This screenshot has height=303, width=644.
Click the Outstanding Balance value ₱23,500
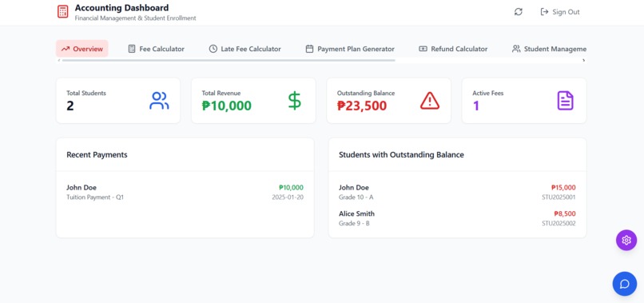[362, 106]
